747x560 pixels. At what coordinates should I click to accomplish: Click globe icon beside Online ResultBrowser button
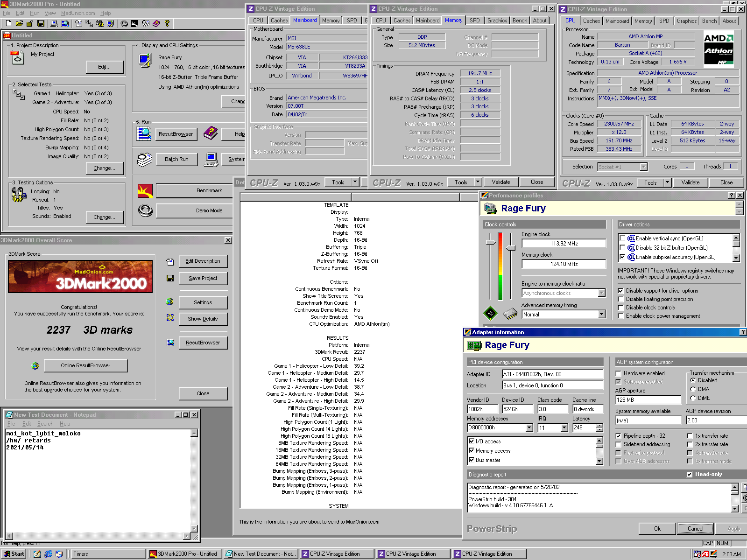point(35,366)
